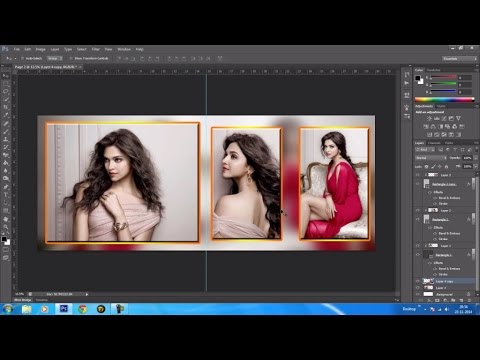Open the Auto-Select Group dropdown
This screenshot has height=360, width=480.
click(54, 58)
